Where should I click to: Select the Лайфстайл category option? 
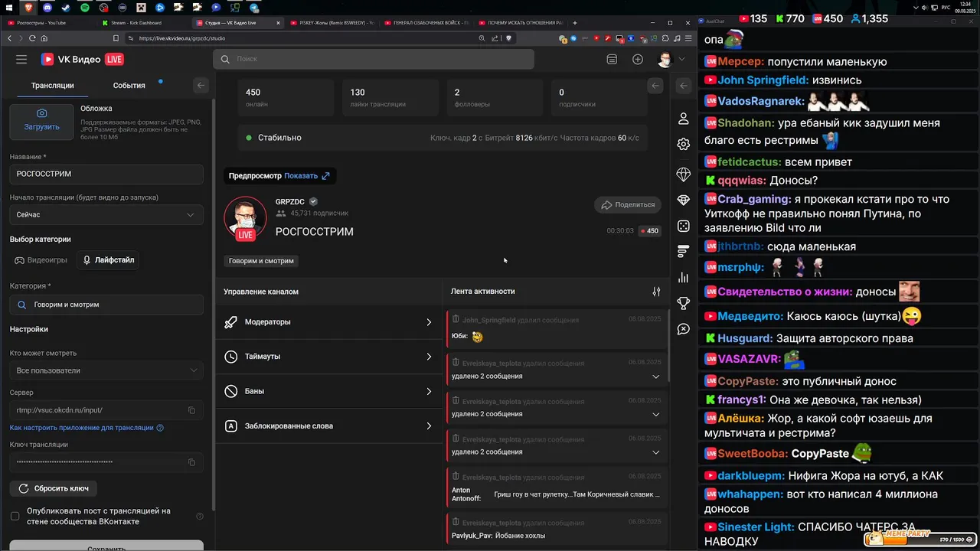coord(109,260)
